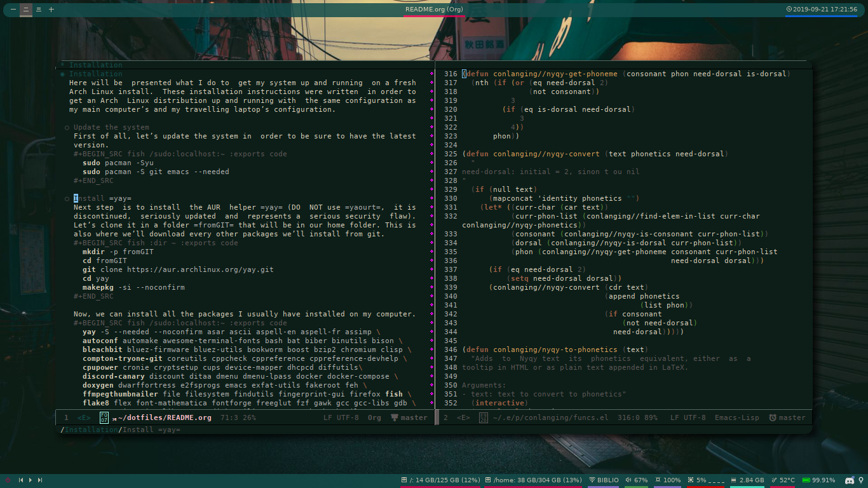Click the 'mkdir -p fromGIT' line

point(118,252)
